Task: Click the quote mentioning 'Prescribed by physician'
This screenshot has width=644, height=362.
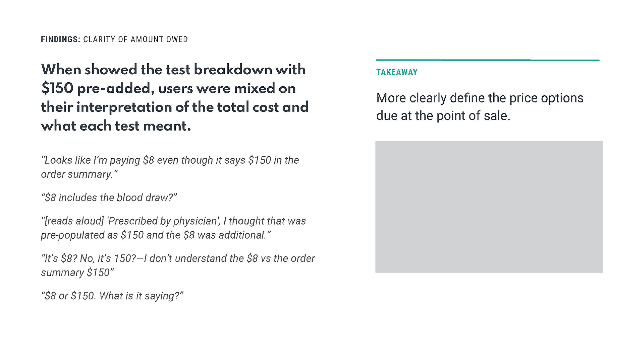Action: tap(173, 228)
